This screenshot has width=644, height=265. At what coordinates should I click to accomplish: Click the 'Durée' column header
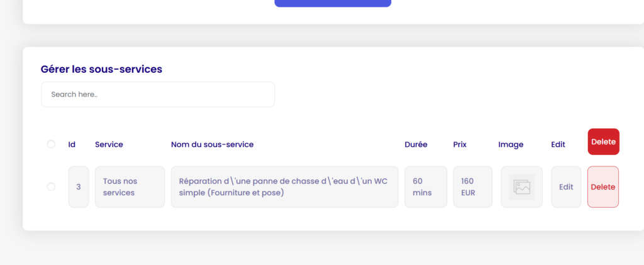tap(416, 144)
